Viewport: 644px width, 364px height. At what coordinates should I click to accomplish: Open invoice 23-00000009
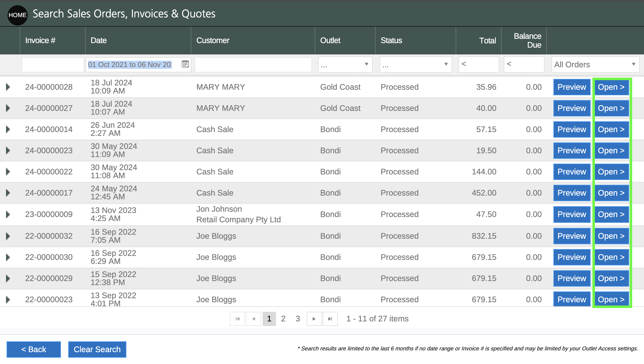[611, 214]
